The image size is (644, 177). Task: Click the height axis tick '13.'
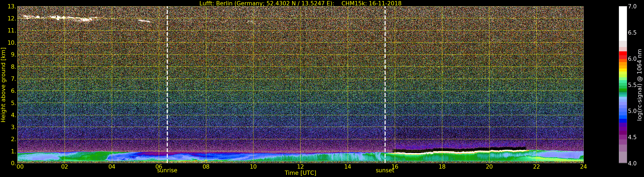tap(12, 6)
